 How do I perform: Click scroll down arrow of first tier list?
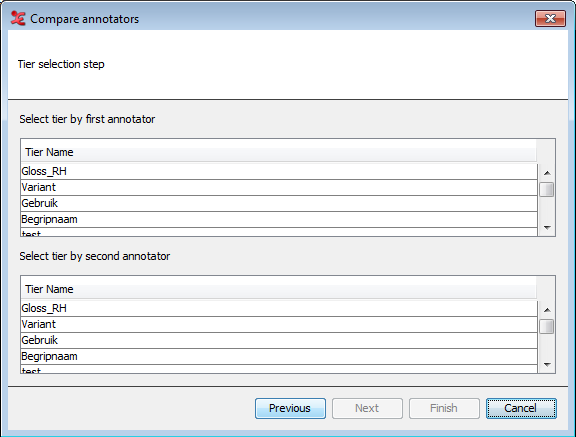[547, 228]
